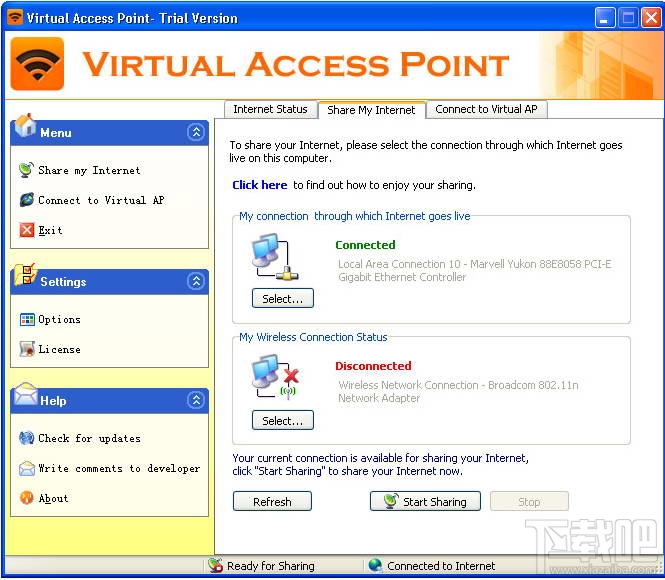The height and width of the screenshot is (580, 665).
Task: Click the Start Sharing button
Action: coord(425,501)
